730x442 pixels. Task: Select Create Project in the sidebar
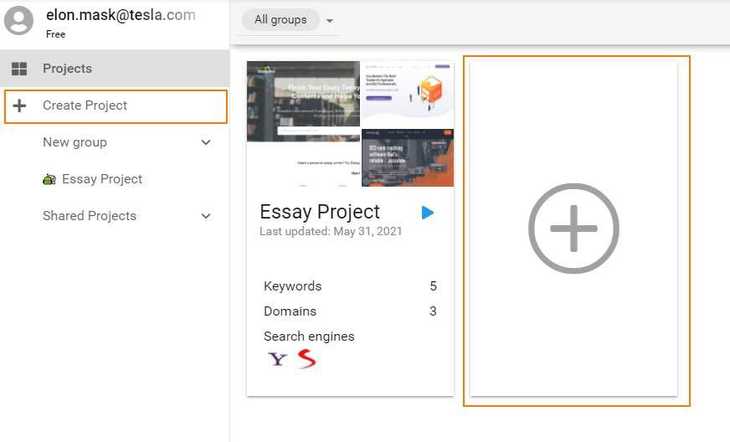point(115,106)
